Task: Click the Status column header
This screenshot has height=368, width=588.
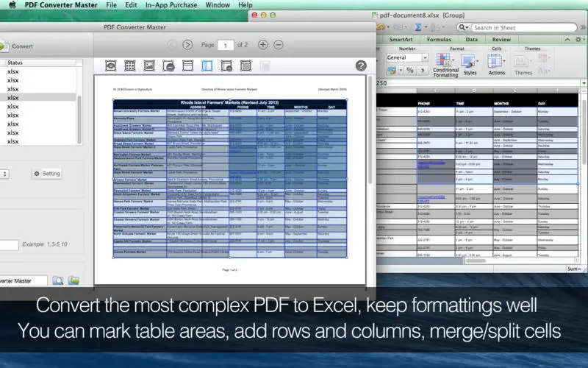Action: tap(40, 63)
